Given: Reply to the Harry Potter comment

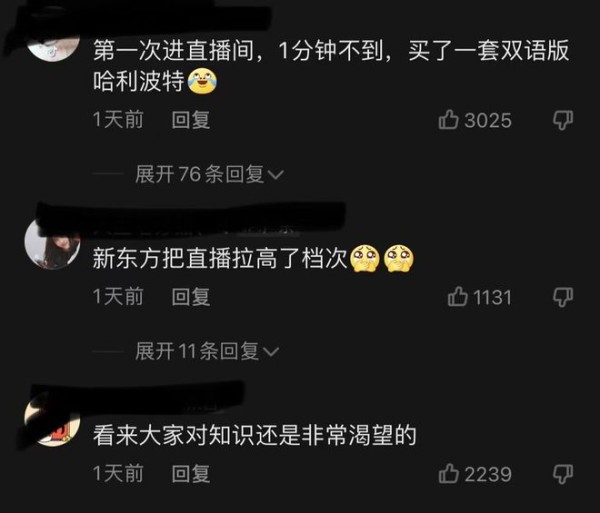Looking at the screenshot, I should [x=191, y=120].
